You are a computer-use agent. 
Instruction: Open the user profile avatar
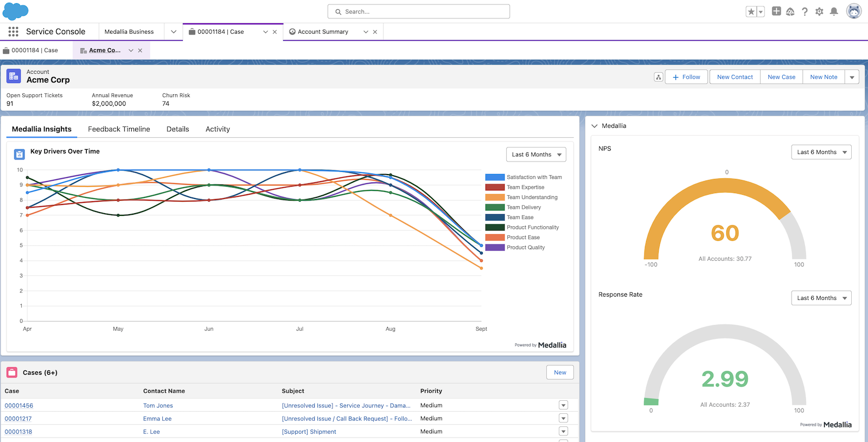click(854, 11)
